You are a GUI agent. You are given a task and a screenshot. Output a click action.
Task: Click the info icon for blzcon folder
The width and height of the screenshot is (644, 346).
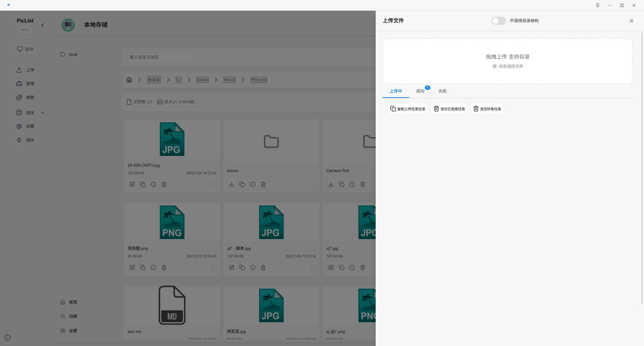[253, 184]
